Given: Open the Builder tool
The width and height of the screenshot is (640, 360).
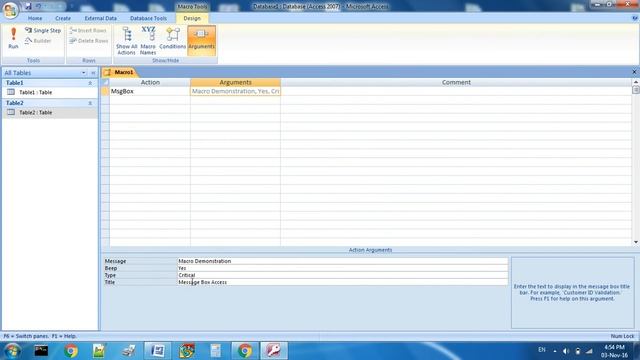Looking at the screenshot, I should pyautogui.click(x=38, y=41).
